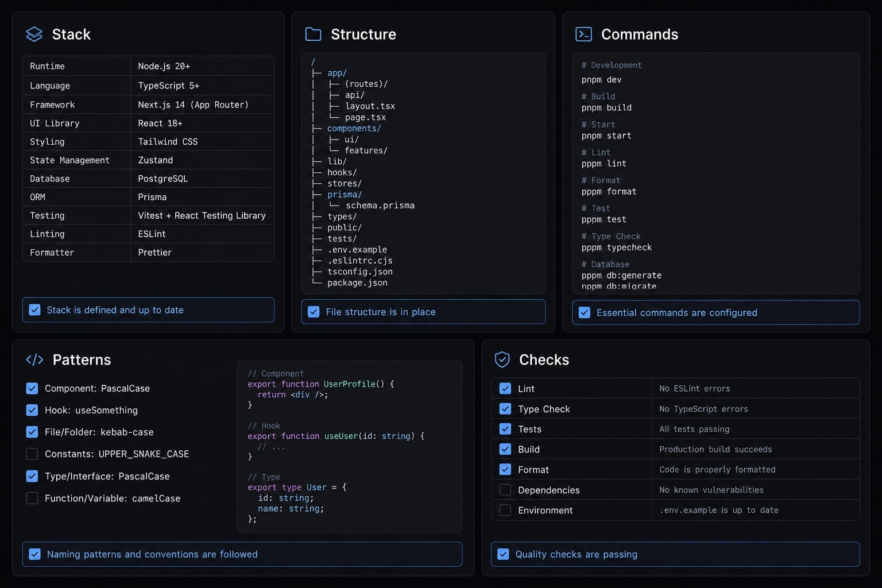Click 'No known vulnerabilities' status text
The image size is (882, 588).
coord(711,490)
